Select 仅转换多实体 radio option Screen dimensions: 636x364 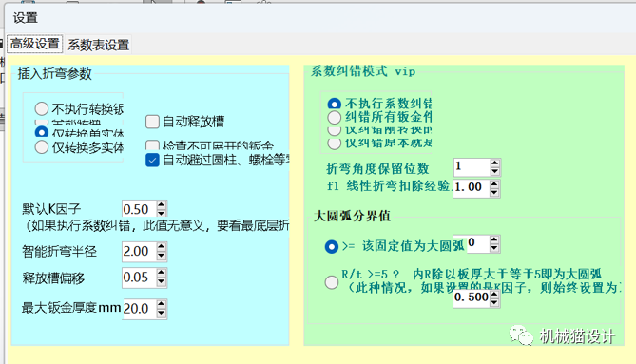[x=42, y=147]
